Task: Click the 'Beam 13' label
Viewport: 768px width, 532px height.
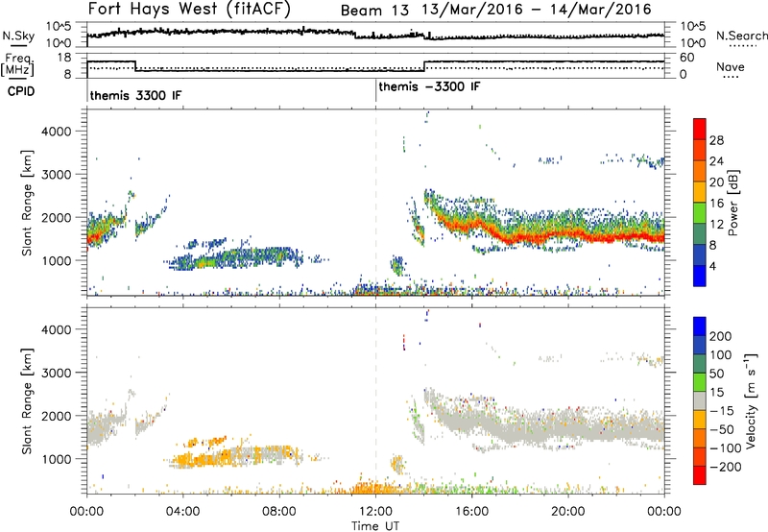Action: click(x=374, y=11)
